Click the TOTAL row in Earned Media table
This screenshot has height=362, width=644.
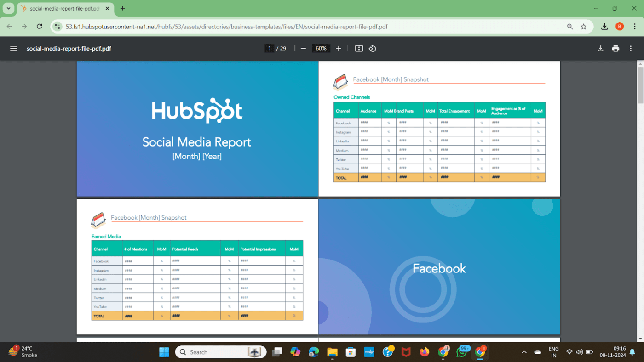pos(197,316)
